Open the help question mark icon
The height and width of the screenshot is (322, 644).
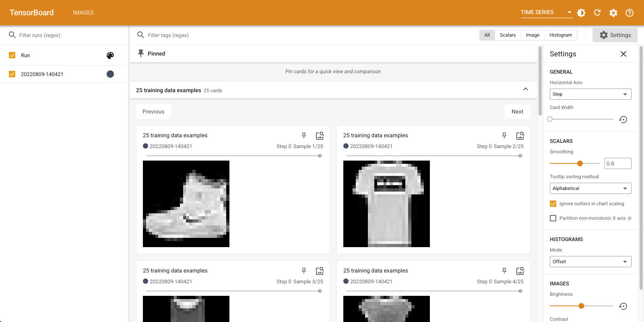tap(630, 13)
